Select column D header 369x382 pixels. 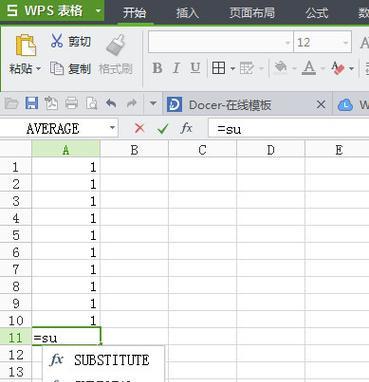coord(271,150)
